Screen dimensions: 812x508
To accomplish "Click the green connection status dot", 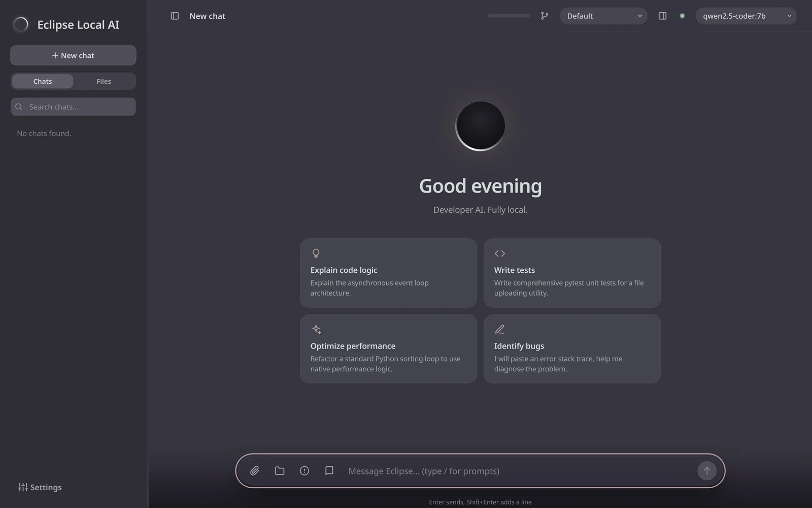I will [682, 16].
